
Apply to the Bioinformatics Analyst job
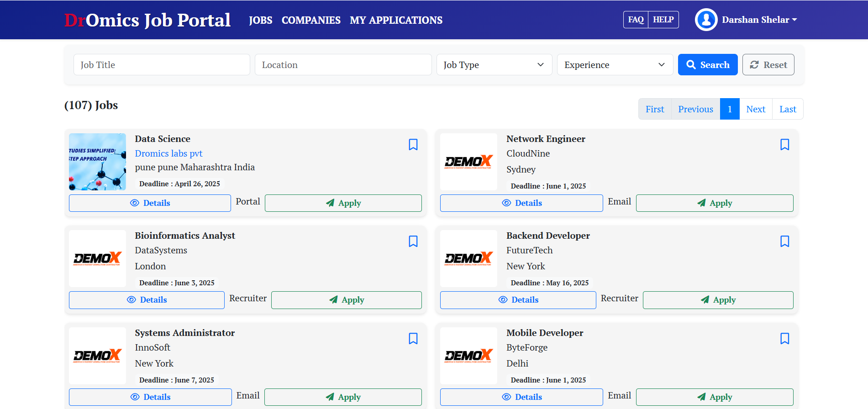point(346,300)
